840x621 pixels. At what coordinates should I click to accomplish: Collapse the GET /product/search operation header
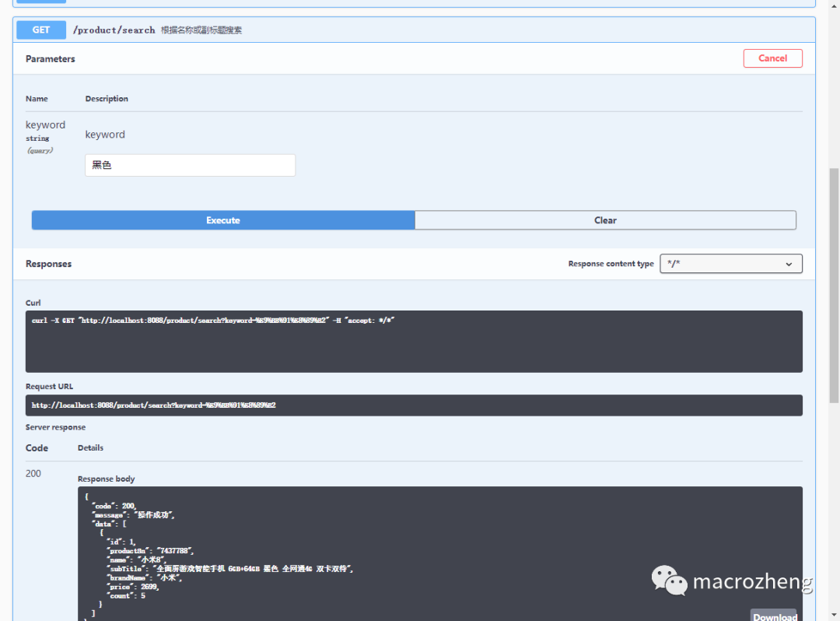414,30
